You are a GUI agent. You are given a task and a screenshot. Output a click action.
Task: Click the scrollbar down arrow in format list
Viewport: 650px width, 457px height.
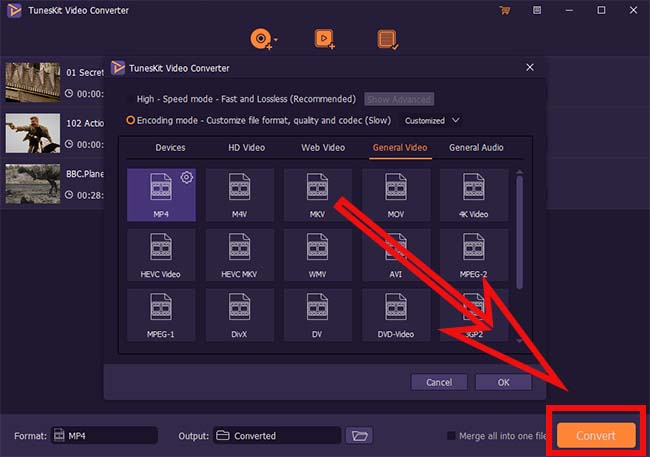(x=519, y=341)
